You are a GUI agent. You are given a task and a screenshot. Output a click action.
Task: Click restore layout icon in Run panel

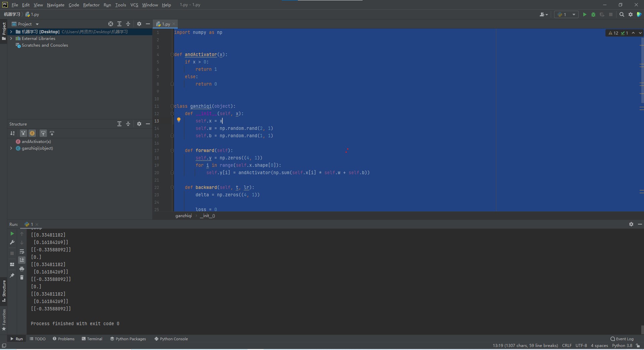pyautogui.click(x=12, y=264)
